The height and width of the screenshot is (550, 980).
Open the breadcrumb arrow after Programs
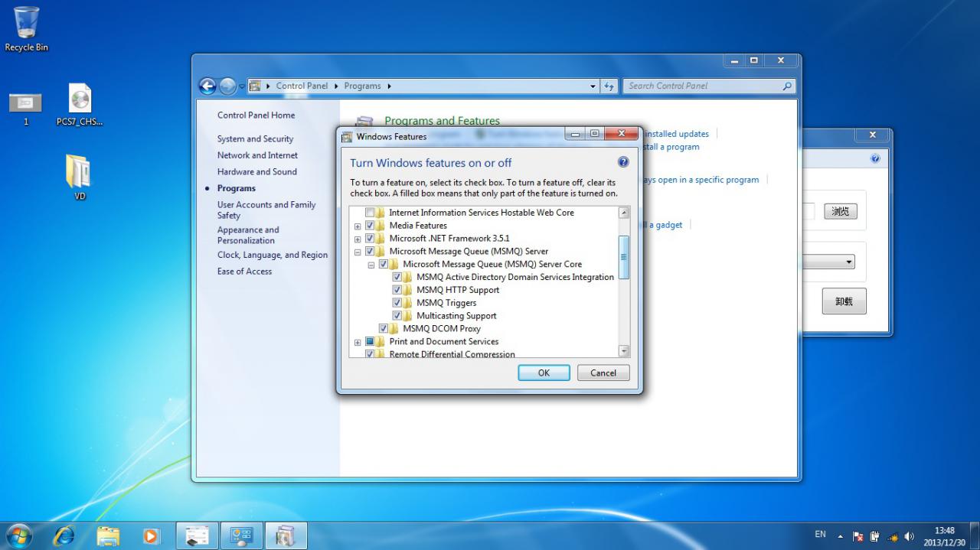pos(390,86)
